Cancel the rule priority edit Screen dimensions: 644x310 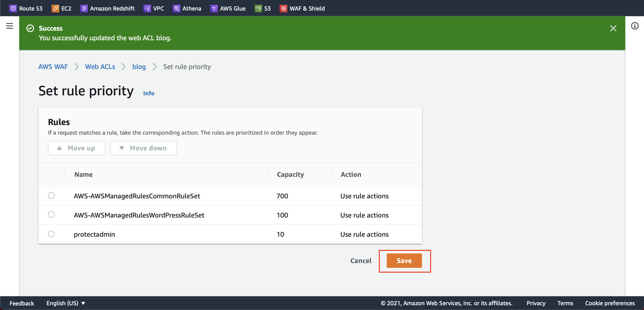(361, 261)
